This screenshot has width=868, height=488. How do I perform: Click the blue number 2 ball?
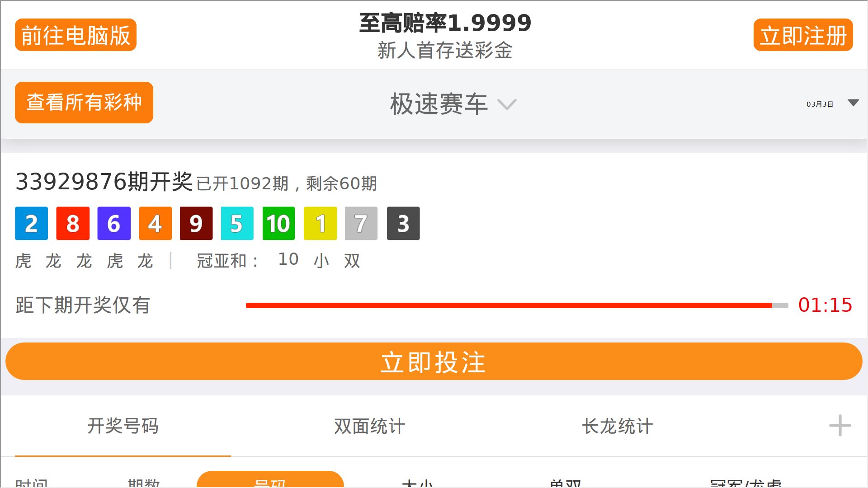tap(31, 223)
